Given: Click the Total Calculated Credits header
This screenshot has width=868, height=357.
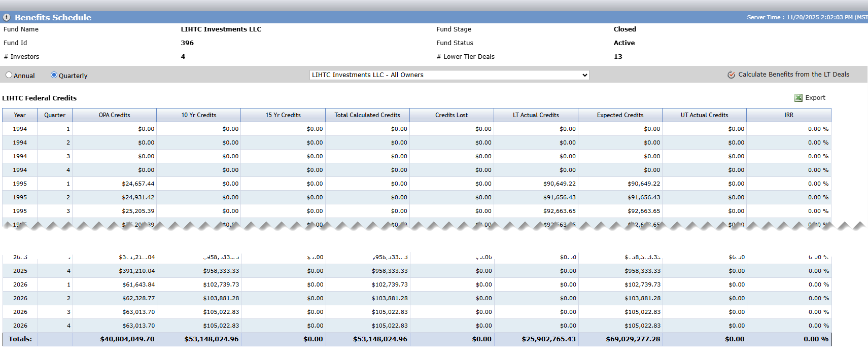Looking at the screenshot, I should click(x=367, y=115).
